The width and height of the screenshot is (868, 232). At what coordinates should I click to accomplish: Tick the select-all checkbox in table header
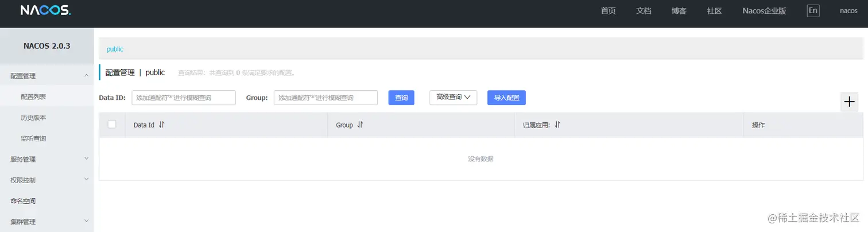[x=112, y=124]
